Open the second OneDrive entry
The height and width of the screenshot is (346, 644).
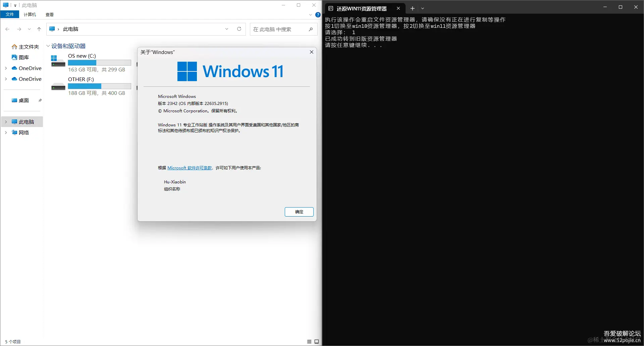pyautogui.click(x=26, y=79)
